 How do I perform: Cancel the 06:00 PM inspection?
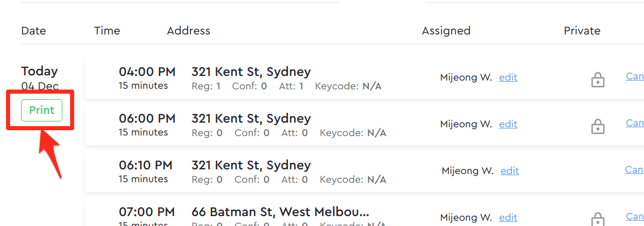(635, 123)
